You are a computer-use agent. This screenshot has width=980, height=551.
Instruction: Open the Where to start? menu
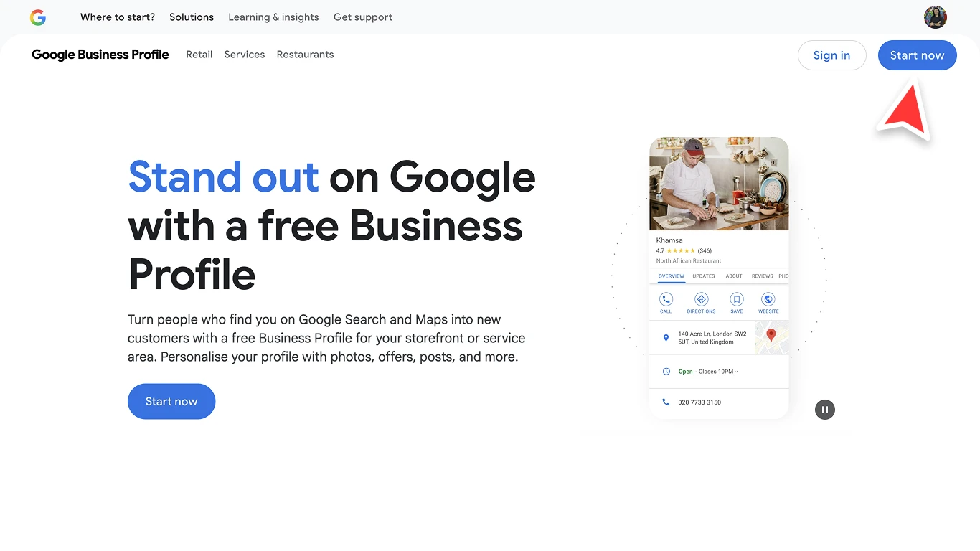point(117,17)
